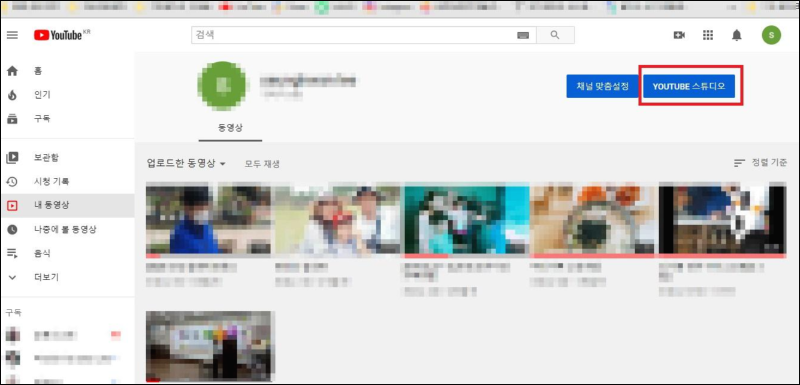Click the 음식 playlist icon
Image resolution: width=800 pixels, height=385 pixels.
[x=12, y=253]
